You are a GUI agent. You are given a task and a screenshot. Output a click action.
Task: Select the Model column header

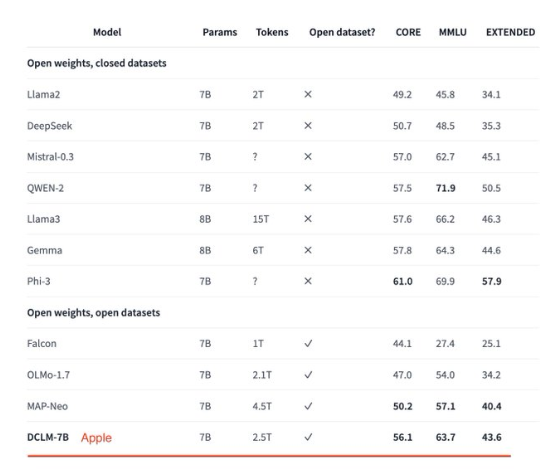(x=107, y=32)
